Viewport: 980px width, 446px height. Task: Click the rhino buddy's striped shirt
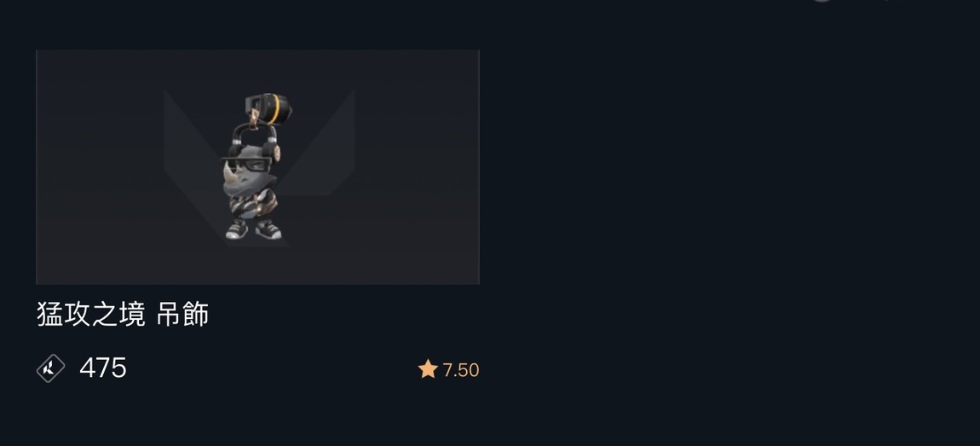pyautogui.click(x=252, y=205)
